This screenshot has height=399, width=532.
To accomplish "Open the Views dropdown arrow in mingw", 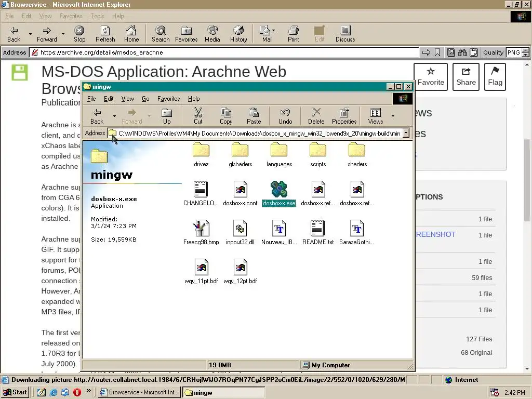I will pyautogui.click(x=393, y=116).
